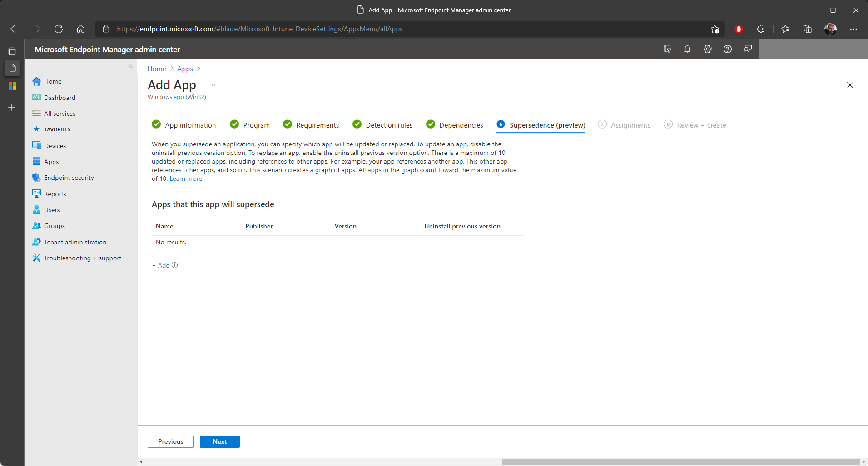Open the Add App ellipsis more options

click(212, 85)
